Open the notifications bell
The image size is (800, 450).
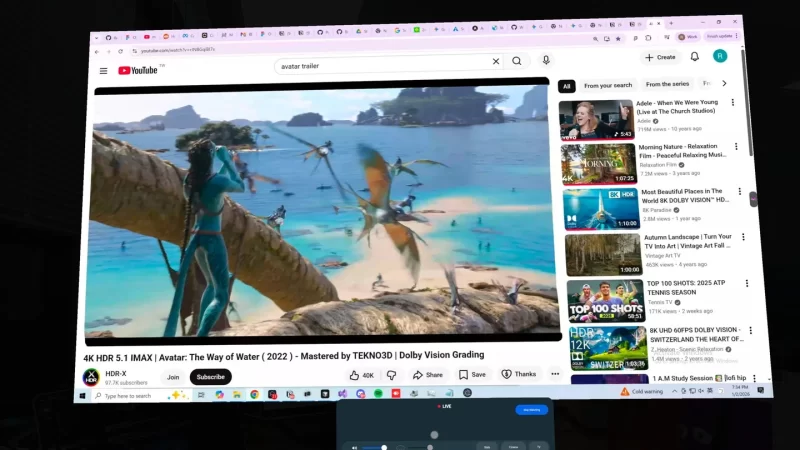tap(693, 57)
